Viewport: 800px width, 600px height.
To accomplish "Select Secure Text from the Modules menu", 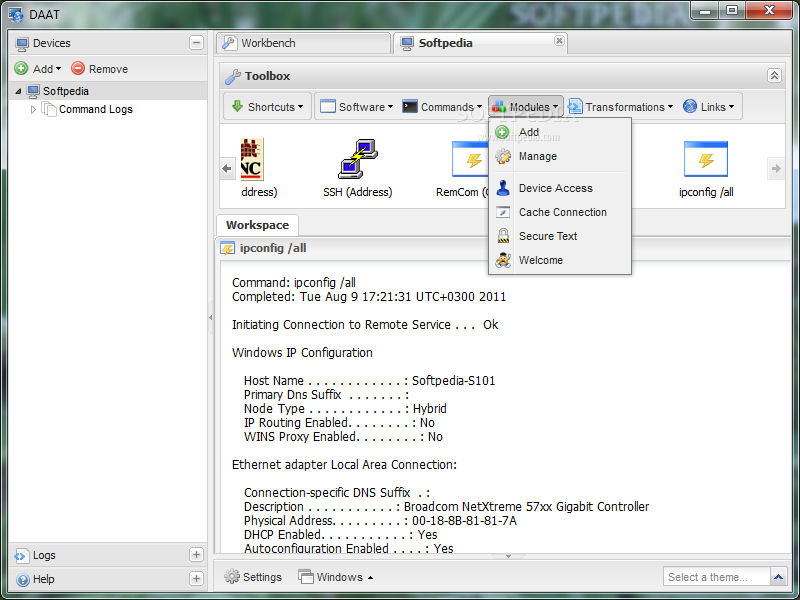I will point(560,236).
